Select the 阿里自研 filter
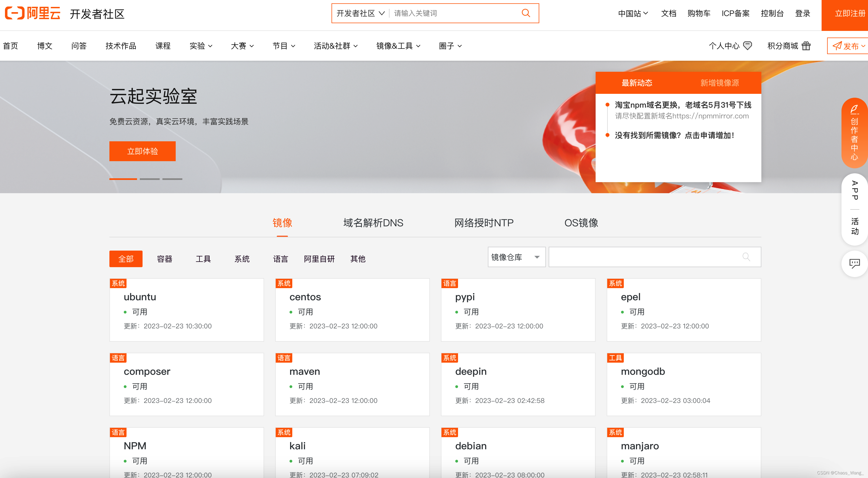The image size is (868, 478). 319,259
